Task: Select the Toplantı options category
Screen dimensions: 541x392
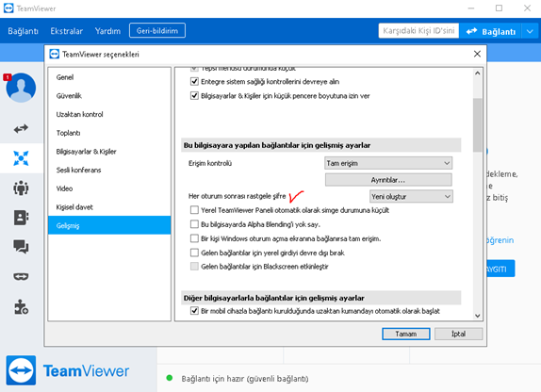Action: click(109, 133)
